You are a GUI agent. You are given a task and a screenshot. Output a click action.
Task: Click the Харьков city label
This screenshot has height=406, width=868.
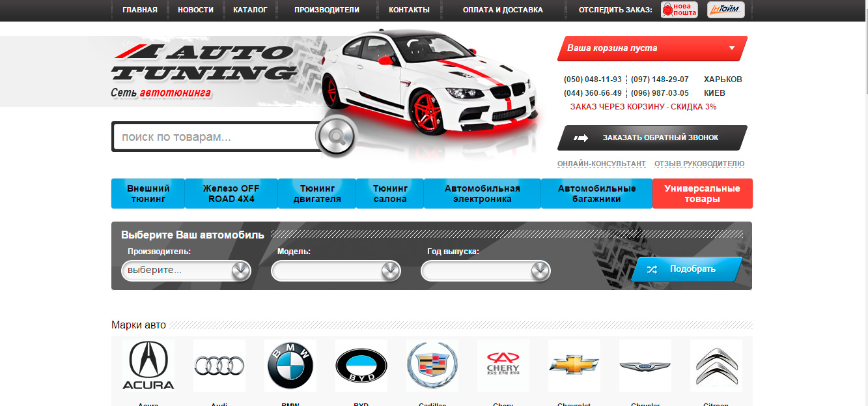coord(723,80)
